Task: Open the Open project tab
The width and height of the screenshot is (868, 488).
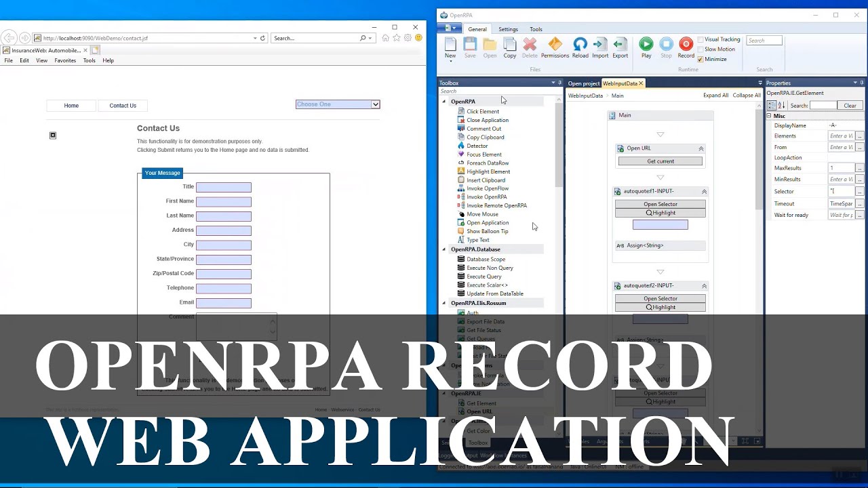Action: click(x=583, y=83)
